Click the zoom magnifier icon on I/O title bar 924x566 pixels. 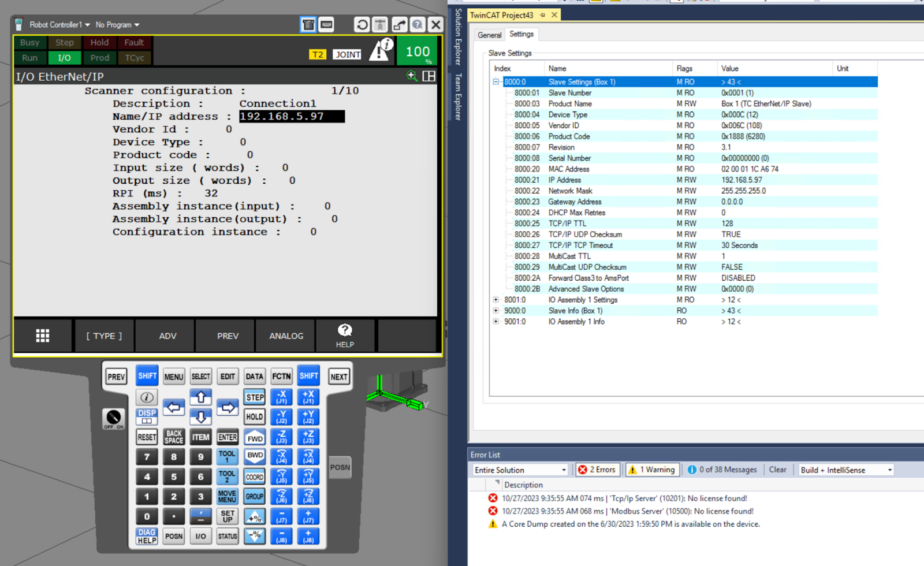click(x=412, y=76)
